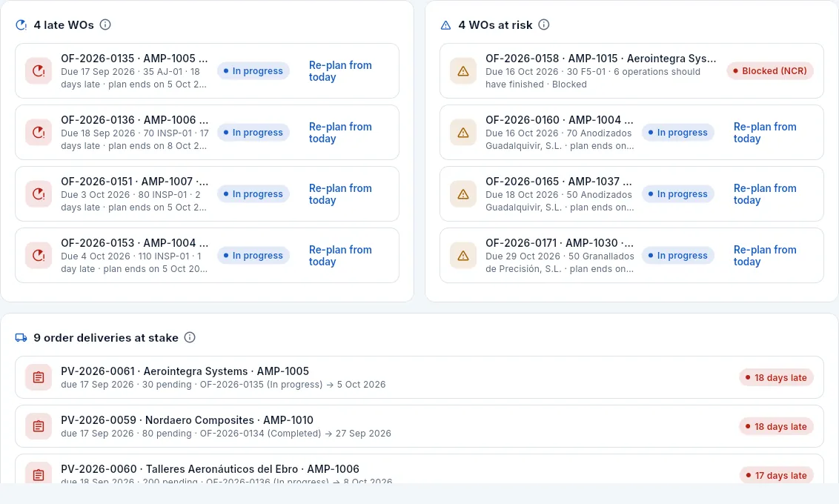The width and height of the screenshot is (839, 504).
Task: Click the '18 days late' badge for PV-2026-0059
Action: (777, 426)
